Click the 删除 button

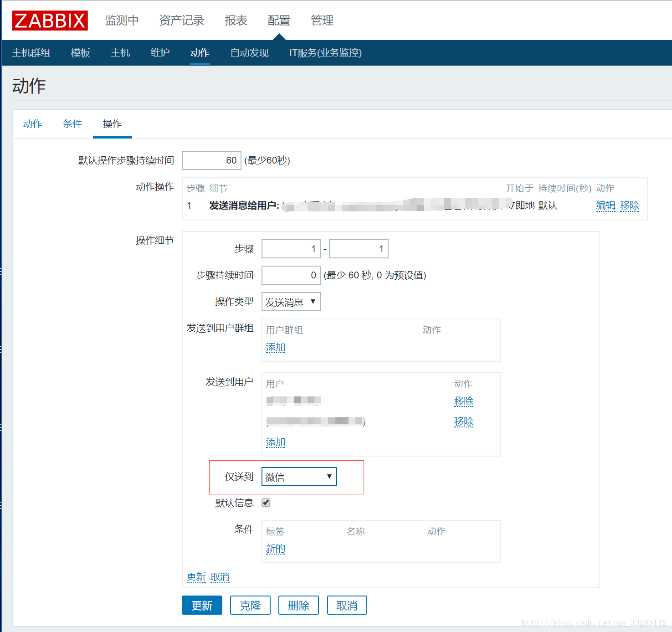[x=298, y=605]
